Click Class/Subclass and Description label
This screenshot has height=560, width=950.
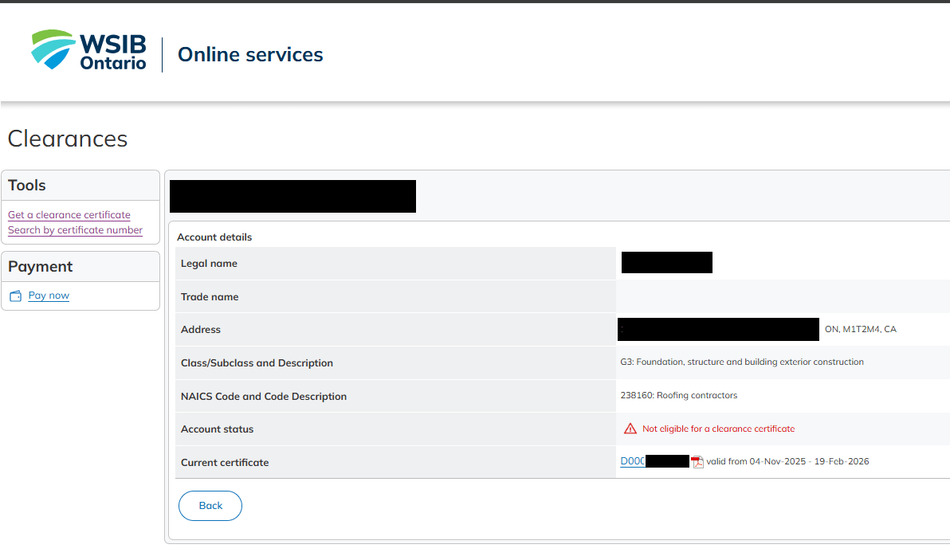[257, 362]
